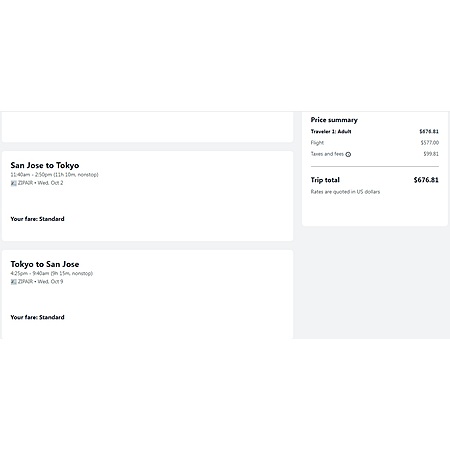Click the Rates are quoted in US dollars note
The image size is (450, 450).
pyautogui.click(x=345, y=192)
